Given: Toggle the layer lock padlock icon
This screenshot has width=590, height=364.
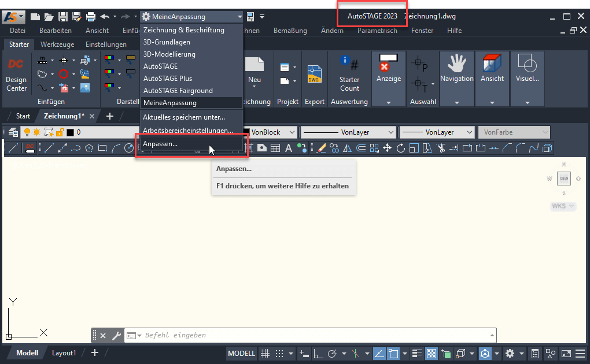Looking at the screenshot, I should point(60,132).
